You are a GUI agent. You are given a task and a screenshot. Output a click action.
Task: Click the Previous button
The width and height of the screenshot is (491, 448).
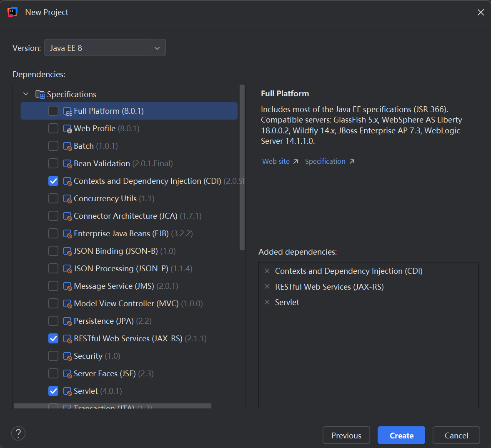click(x=346, y=435)
